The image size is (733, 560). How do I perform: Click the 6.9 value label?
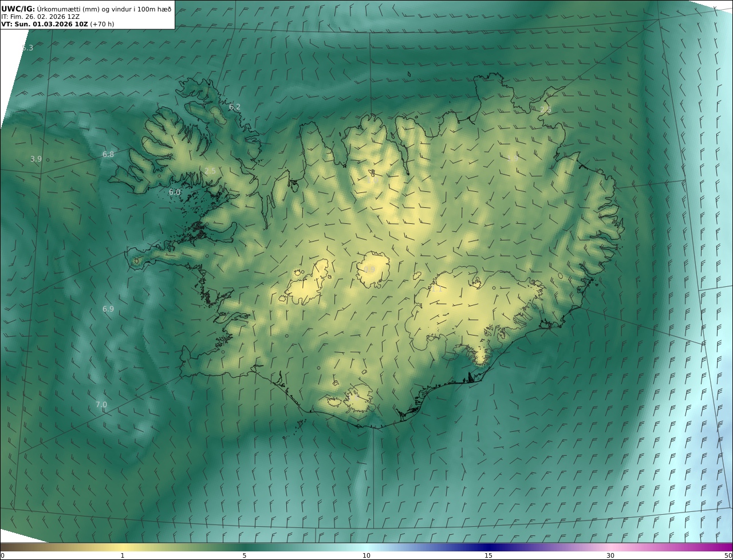[108, 309]
